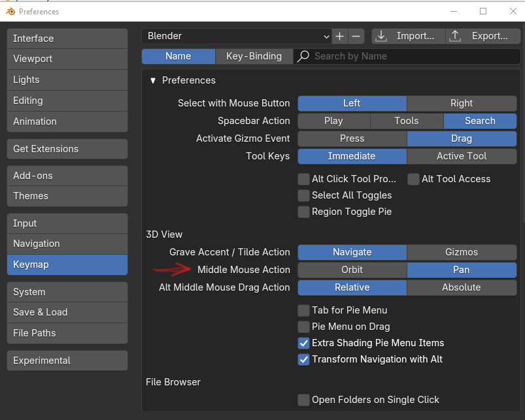Set Activate Gizmo Event to Press

coord(352,138)
